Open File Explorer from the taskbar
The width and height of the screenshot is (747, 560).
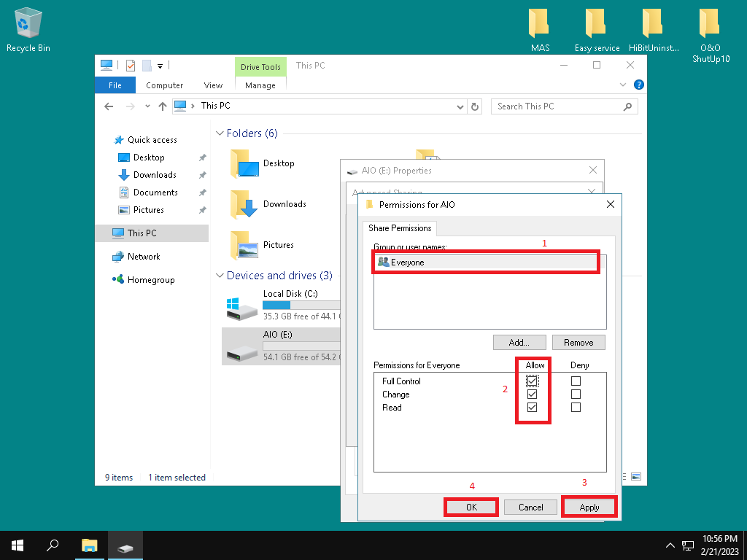tap(89, 545)
